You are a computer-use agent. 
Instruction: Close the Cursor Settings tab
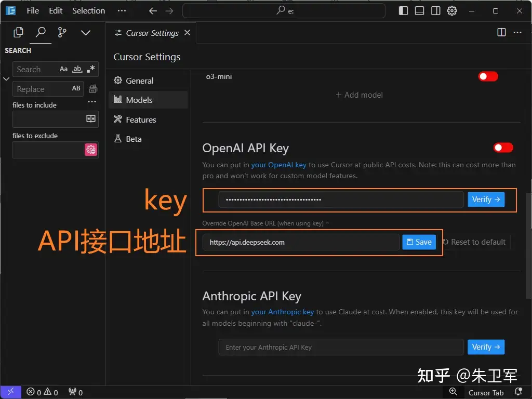pyautogui.click(x=187, y=33)
